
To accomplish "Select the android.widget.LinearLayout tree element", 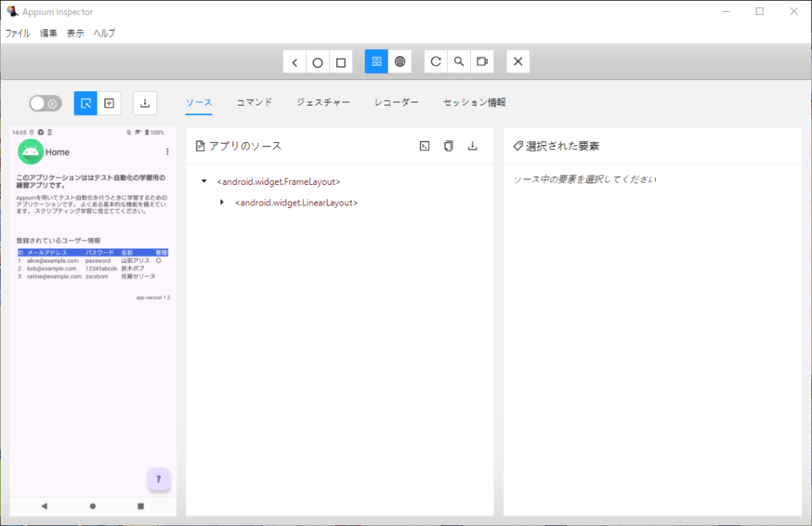I will point(297,203).
